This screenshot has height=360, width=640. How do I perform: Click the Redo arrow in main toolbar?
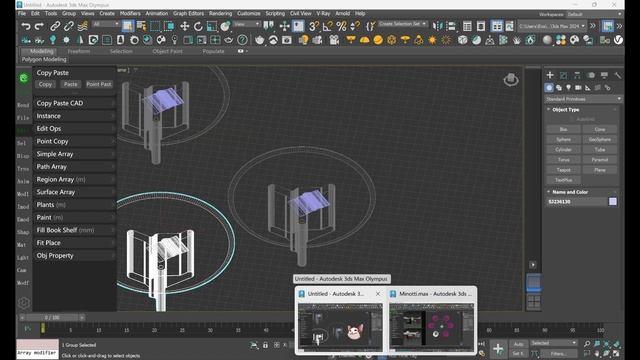tap(39, 26)
